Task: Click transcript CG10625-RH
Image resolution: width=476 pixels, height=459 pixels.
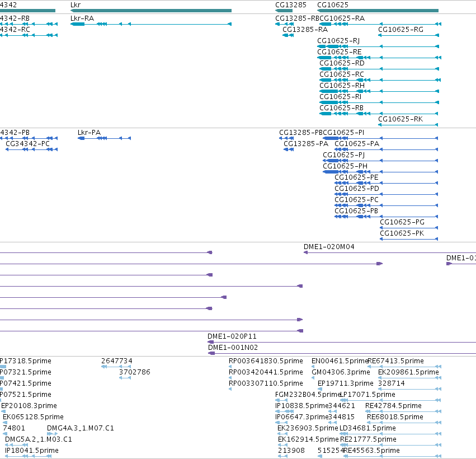Action: point(379,91)
